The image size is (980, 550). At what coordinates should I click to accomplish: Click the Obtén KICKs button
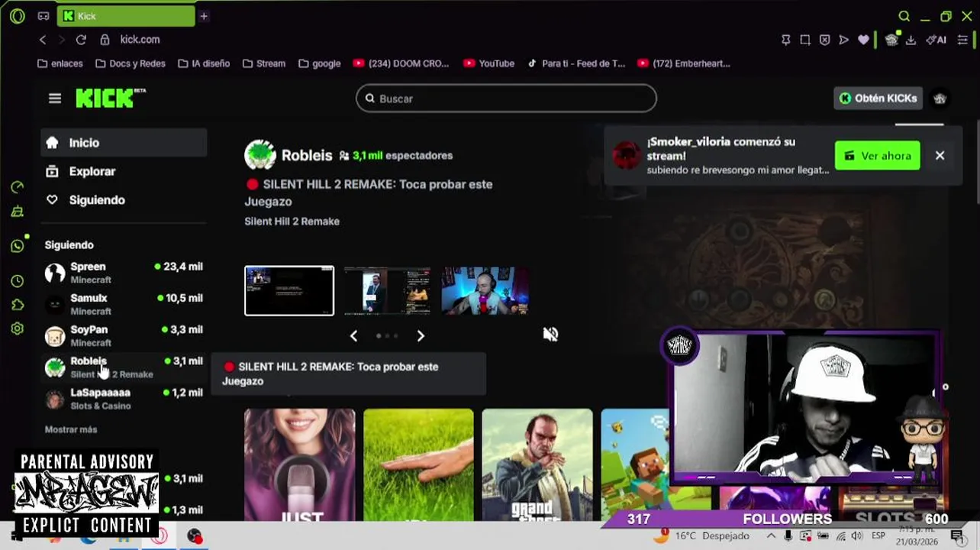click(878, 98)
